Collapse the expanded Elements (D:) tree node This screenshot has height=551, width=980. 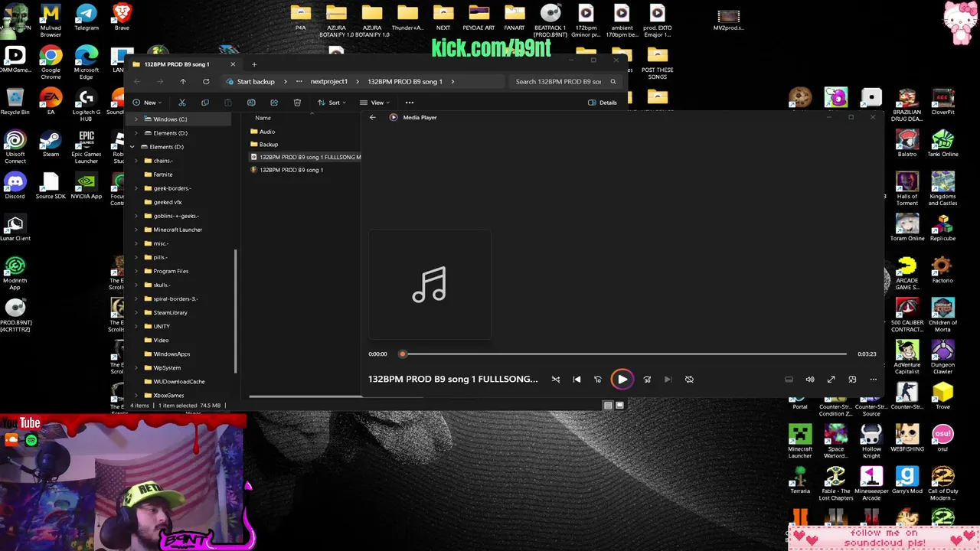(132, 147)
